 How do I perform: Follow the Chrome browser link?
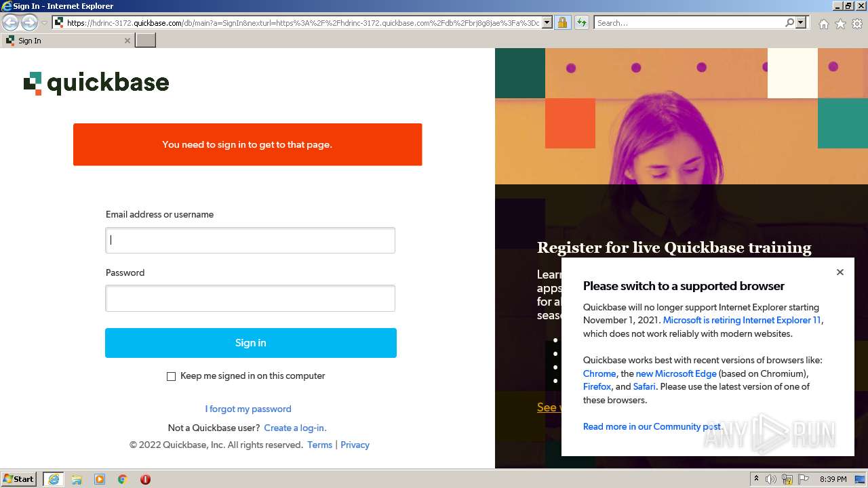599,373
